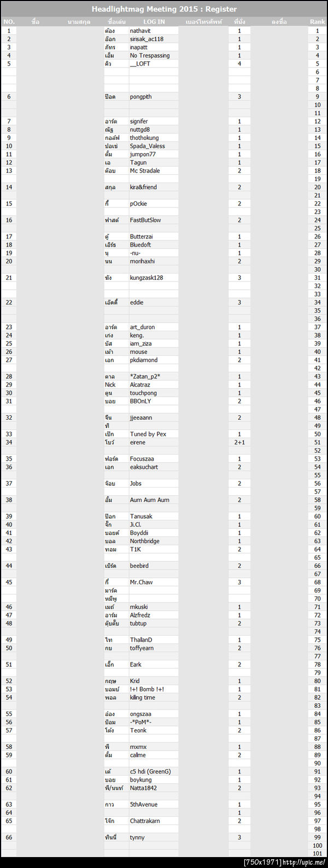Select the '2+1' seat count cell
The image size is (328, 868).
click(x=239, y=442)
